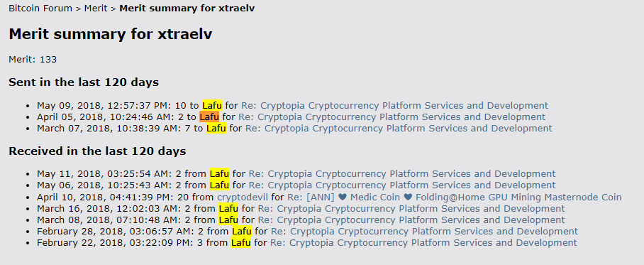The height and width of the screenshot is (265, 644).
Task: Open the cryptodevil user profile link
Action: 243,197
